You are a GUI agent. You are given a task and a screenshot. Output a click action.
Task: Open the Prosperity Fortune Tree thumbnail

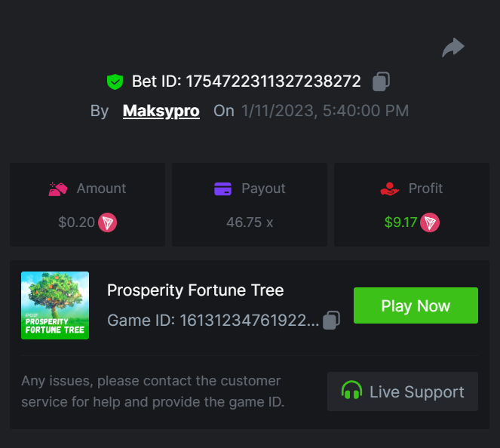point(55,305)
